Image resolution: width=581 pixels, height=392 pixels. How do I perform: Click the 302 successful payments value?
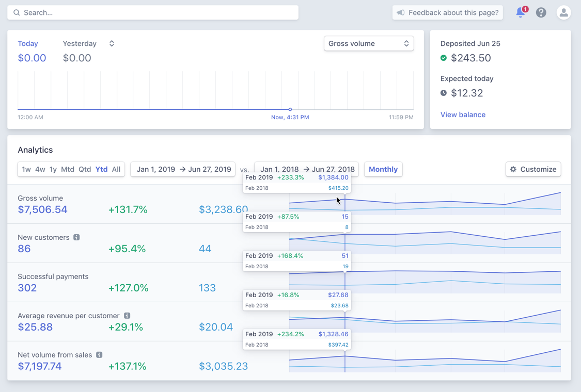coord(27,288)
